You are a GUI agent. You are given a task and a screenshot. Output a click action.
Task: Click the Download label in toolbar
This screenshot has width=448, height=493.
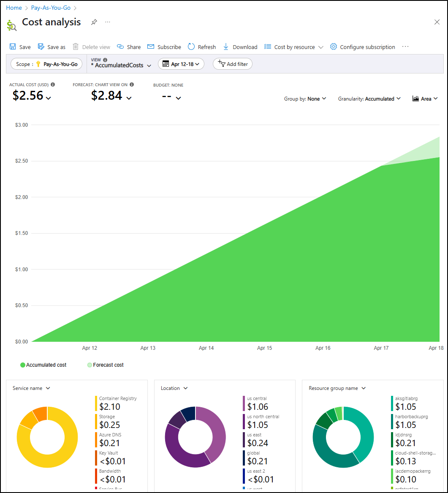(x=245, y=47)
